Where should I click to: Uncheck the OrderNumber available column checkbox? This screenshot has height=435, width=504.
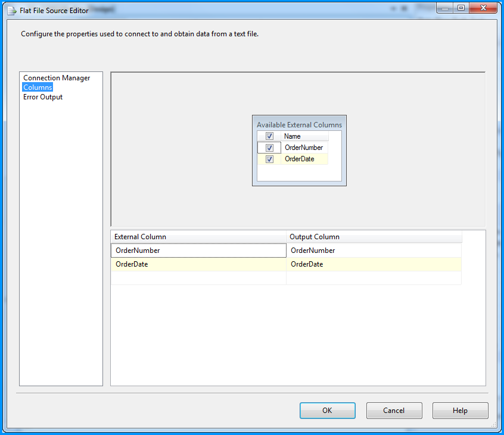click(269, 148)
